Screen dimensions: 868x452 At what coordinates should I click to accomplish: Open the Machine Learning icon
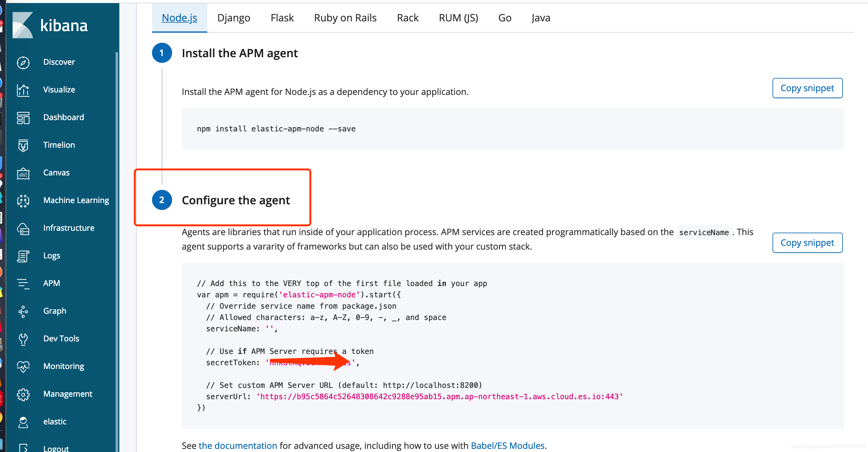click(23, 201)
